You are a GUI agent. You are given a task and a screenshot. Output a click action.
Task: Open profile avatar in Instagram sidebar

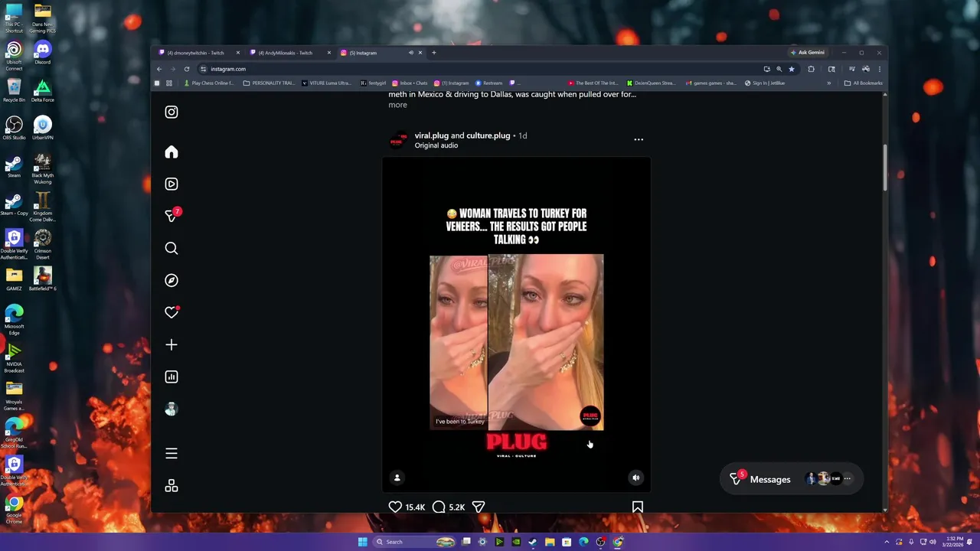171,409
